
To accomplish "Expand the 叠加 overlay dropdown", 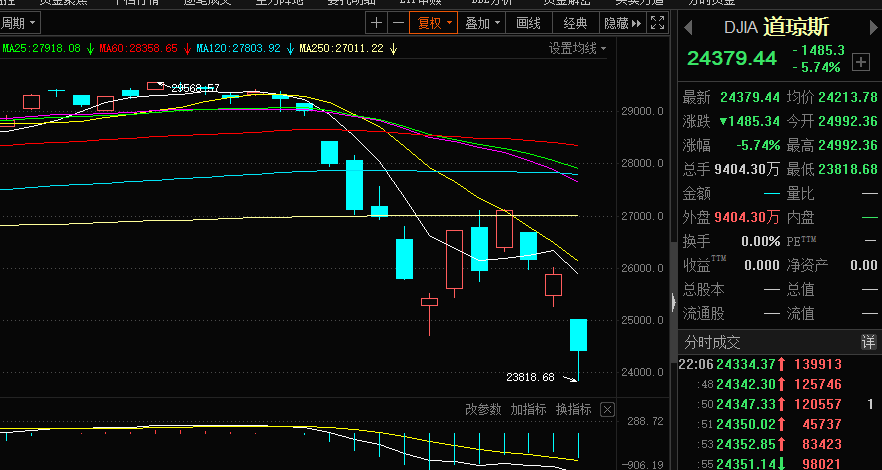I will (x=484, y=22).
